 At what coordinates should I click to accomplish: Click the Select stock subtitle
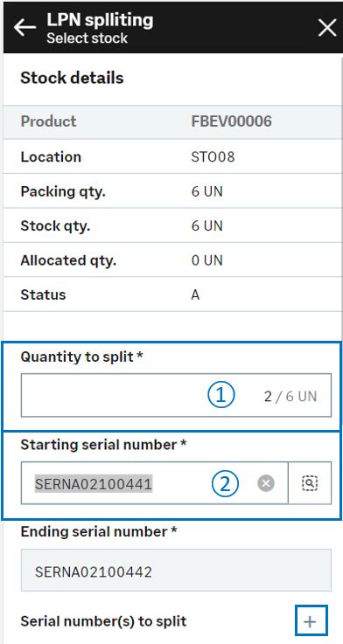point(87,38)
